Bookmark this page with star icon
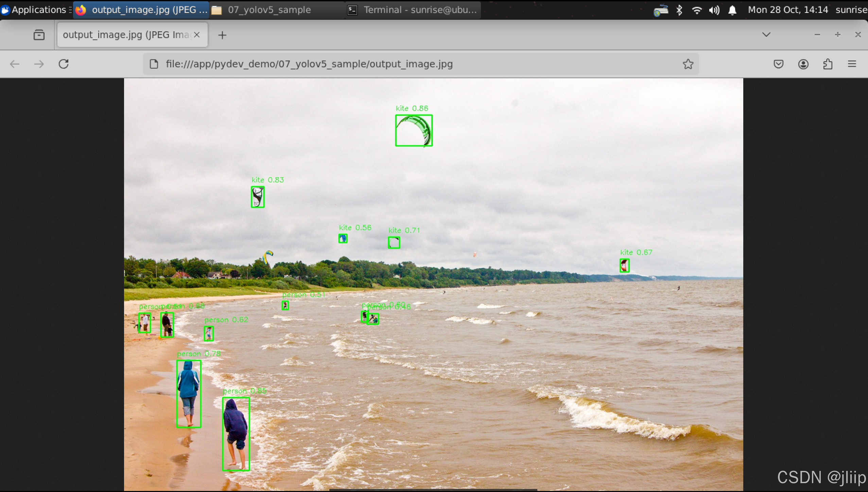The width and height of the screenshot is (868, 492). click(x=688, y=64)
